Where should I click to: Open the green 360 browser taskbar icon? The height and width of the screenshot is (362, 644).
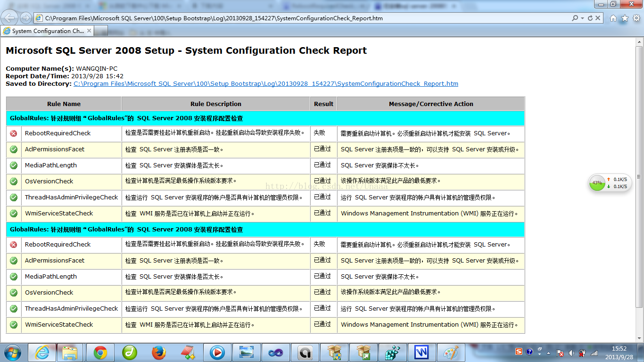pyautogui.click(x=129, y=353)
